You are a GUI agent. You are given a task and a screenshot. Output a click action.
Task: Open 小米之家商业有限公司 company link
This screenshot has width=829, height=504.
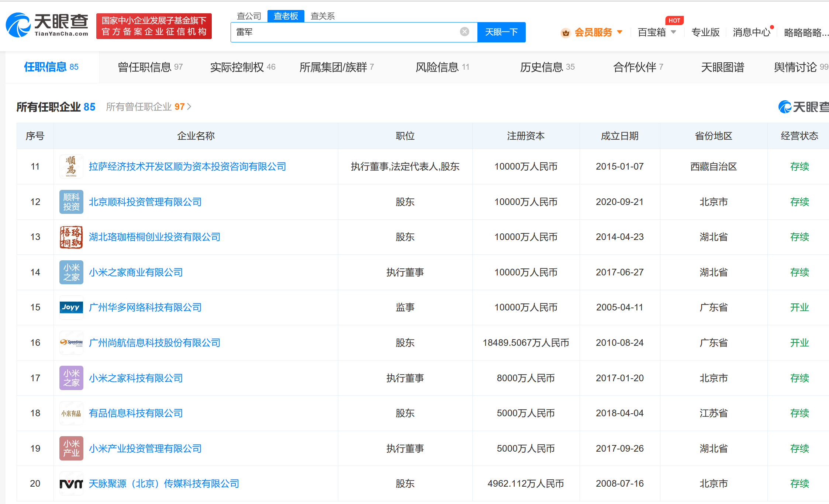[x=136, y=272]
